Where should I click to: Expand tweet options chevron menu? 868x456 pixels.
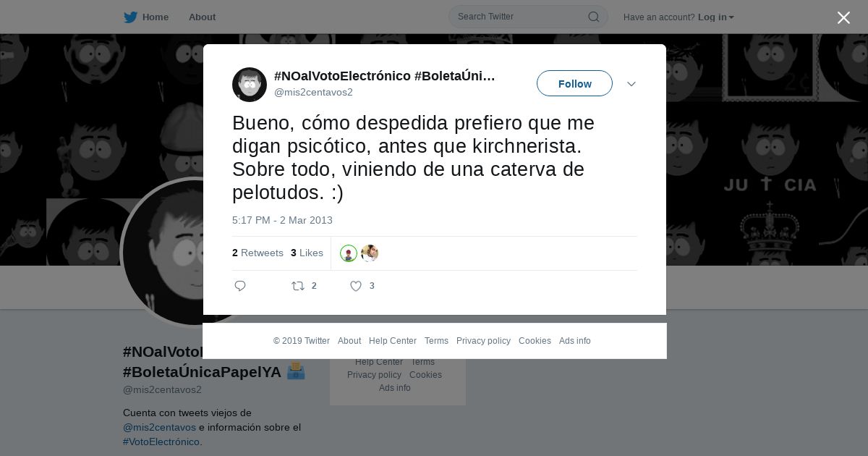[631, 84]
